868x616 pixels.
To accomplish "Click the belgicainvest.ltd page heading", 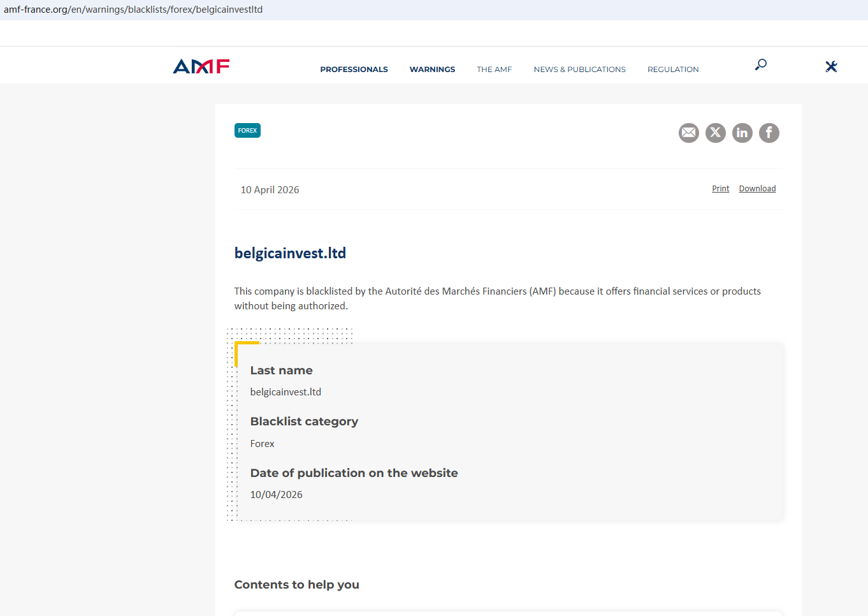I will (x=290, y=253).
